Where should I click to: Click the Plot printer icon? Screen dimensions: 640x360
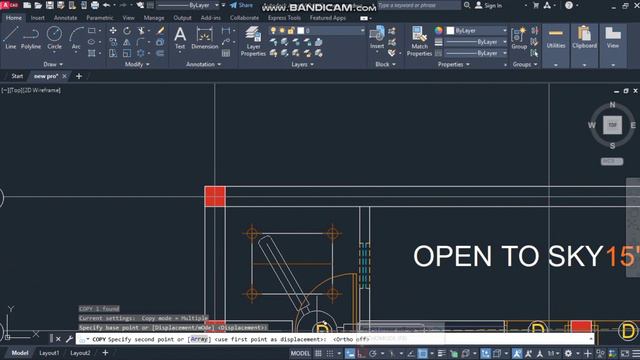(x=95, y=5)
